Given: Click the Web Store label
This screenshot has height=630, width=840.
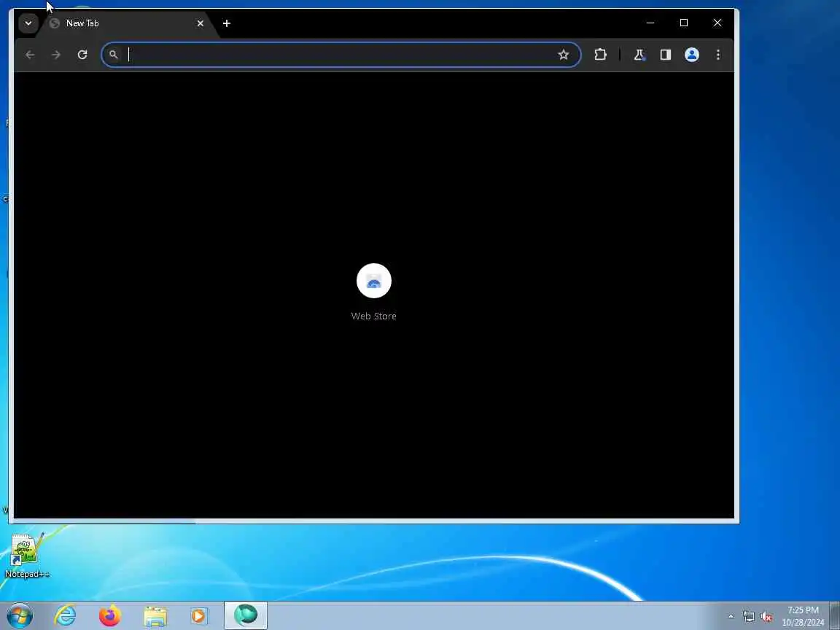Looking at the screenshot, I should [374, 316].
